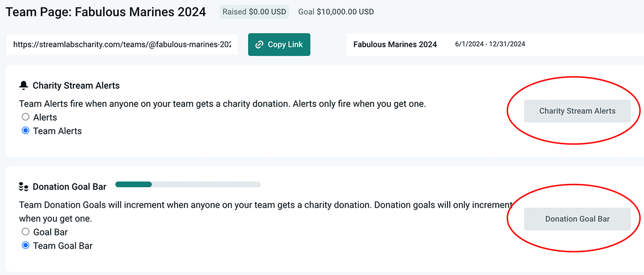Click the Fabulous Marines 2024 team name card
This screenshot has height=275, width=644.
coord(395,44)
